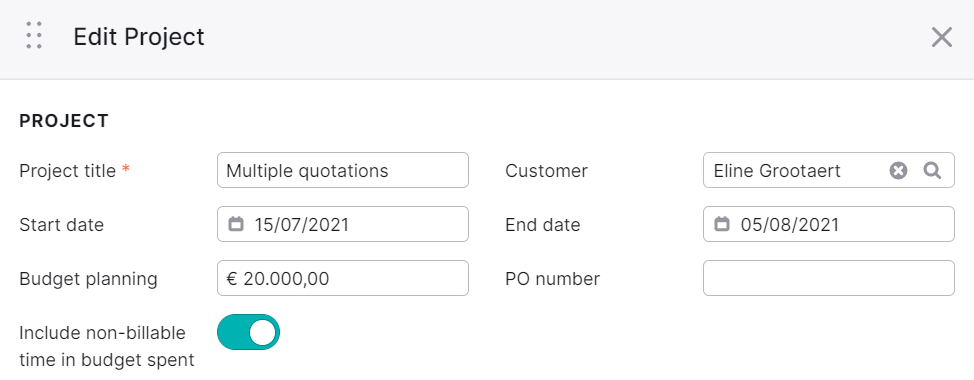The height and width of the screenshot is (380, 974).
Task: Clear the customer Eline Grootaert
Action: (898, 170)
